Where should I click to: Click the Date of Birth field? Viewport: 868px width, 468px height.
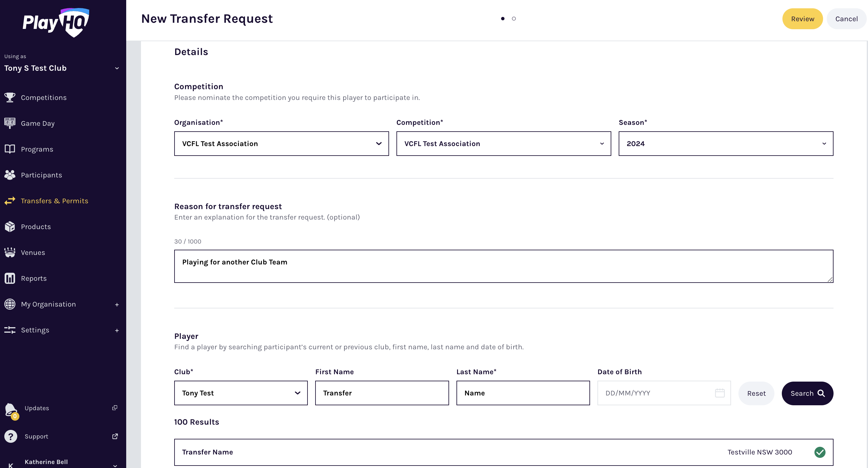pos(659,393)
